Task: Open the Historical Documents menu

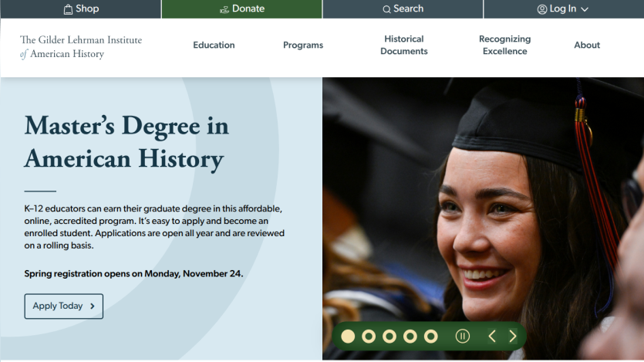Action: pos(403,46)
